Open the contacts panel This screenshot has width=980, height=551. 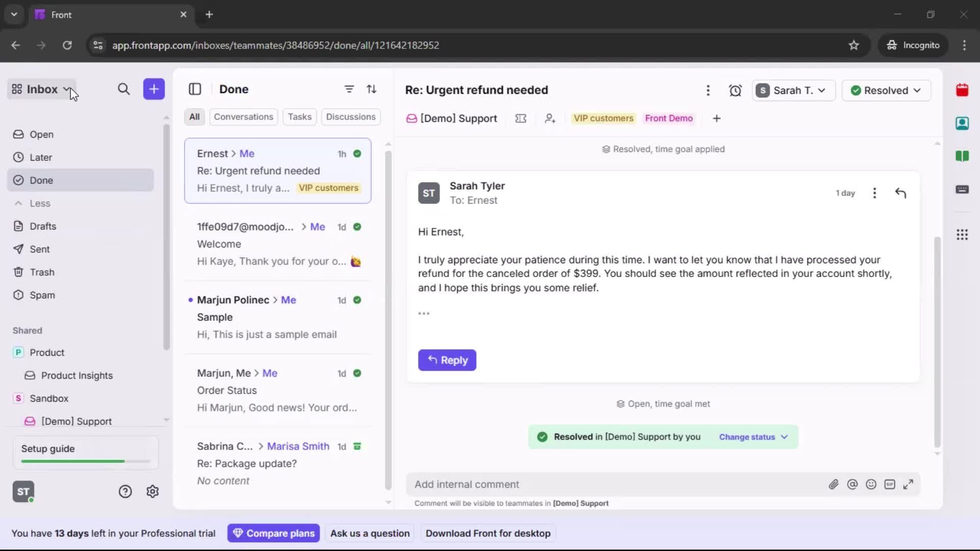(963, 123)
